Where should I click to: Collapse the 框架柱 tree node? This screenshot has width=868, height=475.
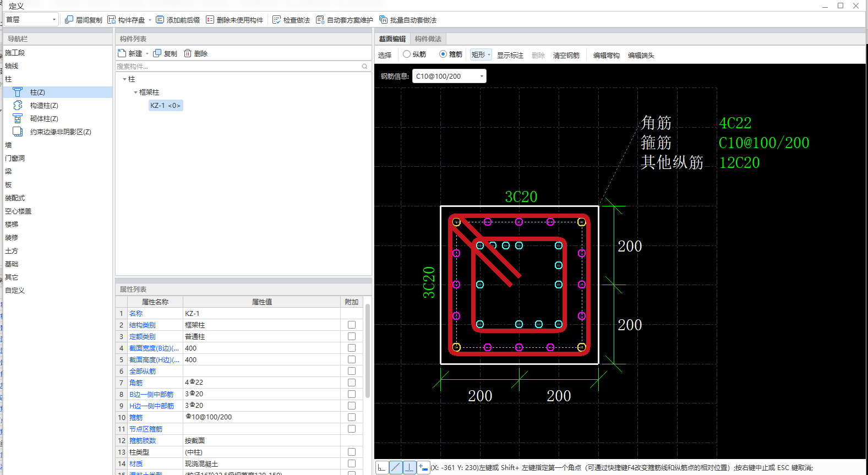[x=135, y=92]
